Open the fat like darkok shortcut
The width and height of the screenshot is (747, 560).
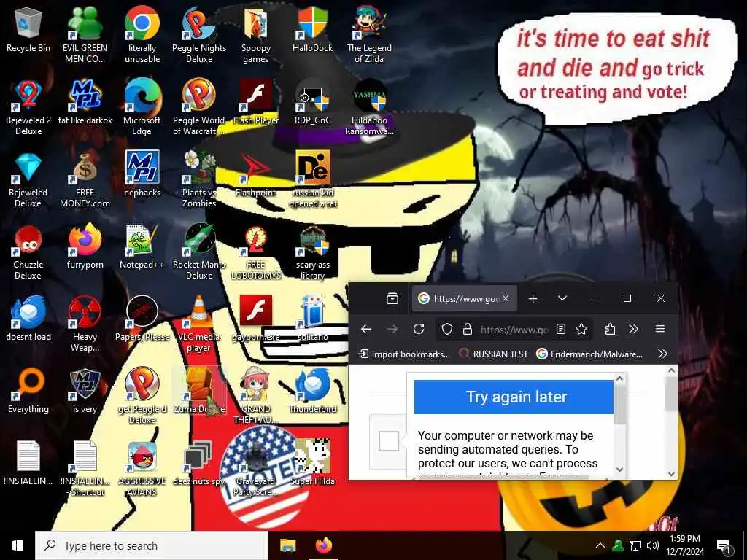click(x=85, y=102)
